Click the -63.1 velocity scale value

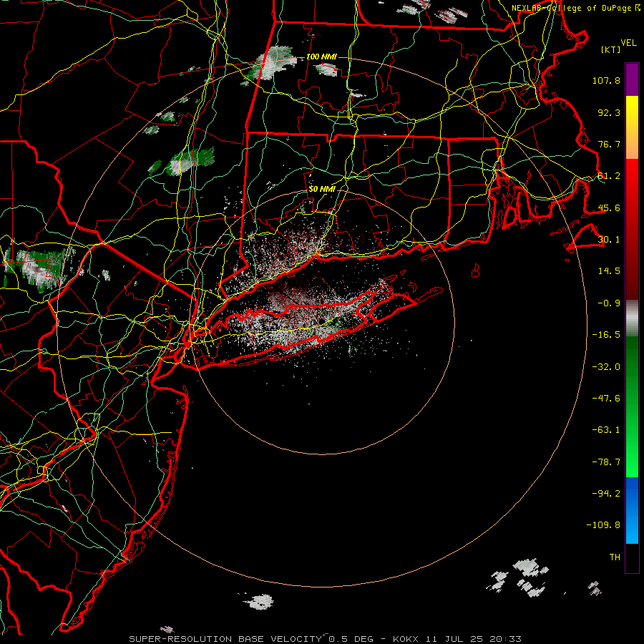[606, 430]
